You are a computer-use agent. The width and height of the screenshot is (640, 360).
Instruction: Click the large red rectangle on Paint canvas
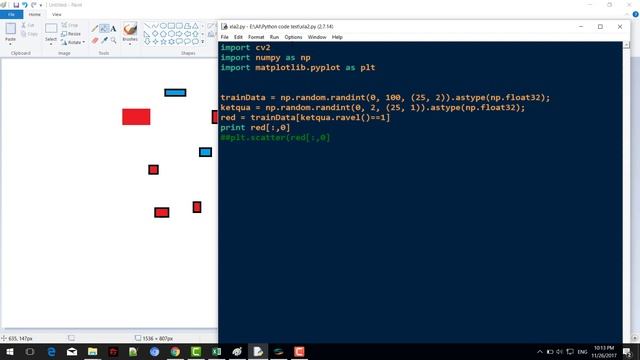(x=136, y=117)
